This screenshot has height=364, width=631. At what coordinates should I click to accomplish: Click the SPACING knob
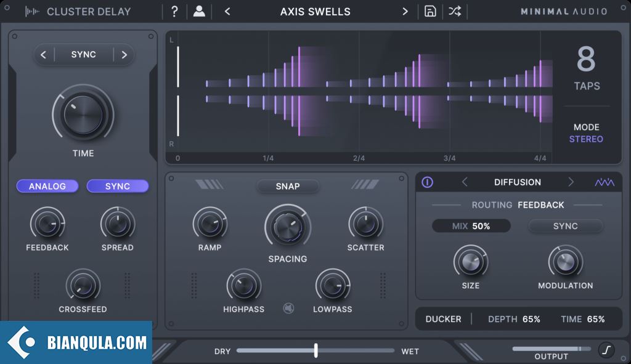point(288,227)
